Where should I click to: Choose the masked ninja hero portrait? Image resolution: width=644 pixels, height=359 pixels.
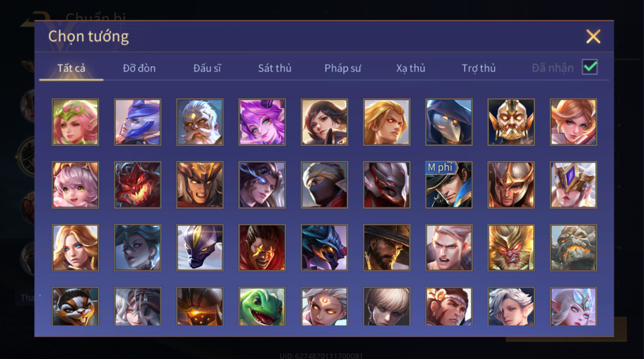(x=324, y=185)
